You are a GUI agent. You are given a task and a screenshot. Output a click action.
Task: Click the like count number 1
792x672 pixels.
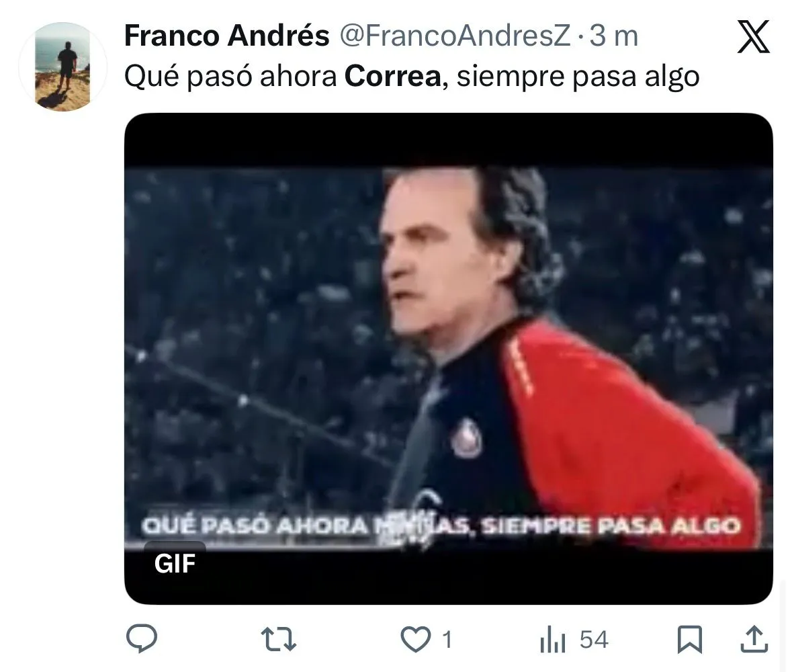pos(447,640)
